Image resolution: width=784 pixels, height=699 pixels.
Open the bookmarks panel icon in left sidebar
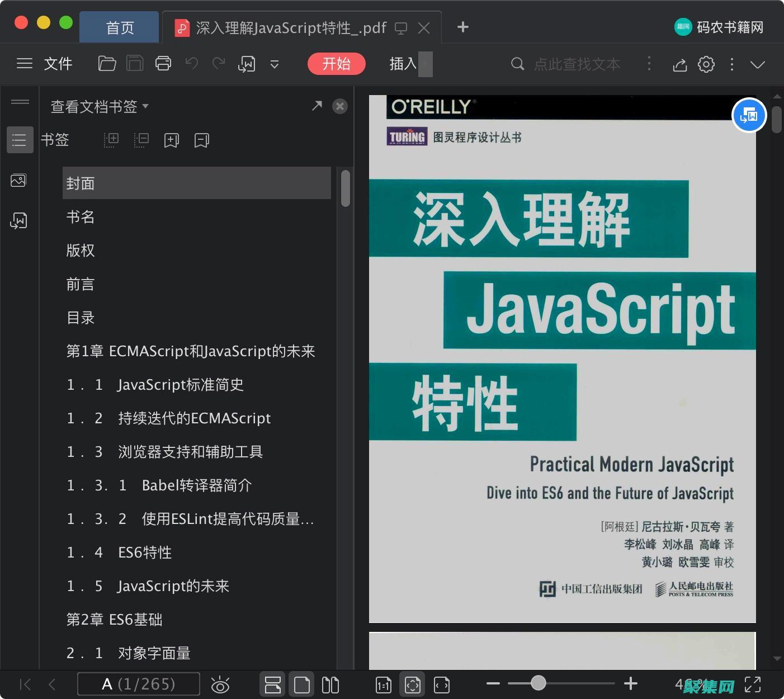tap(20, 139)
